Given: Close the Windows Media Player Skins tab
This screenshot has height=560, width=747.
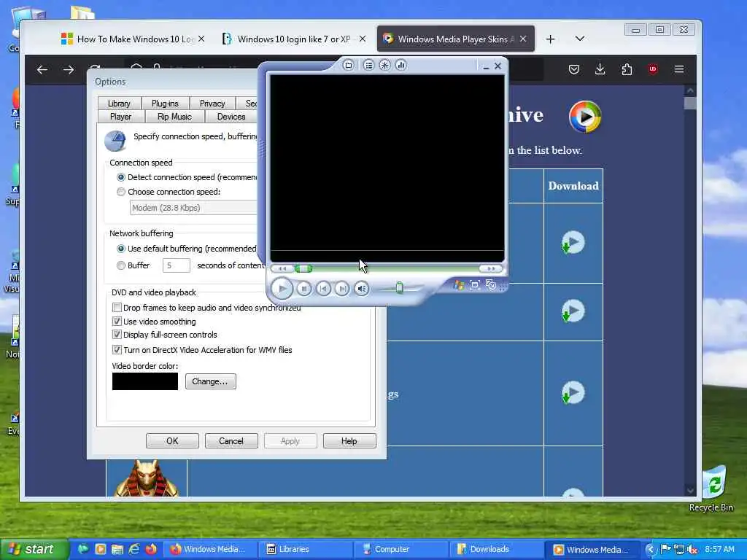Looking at the screenshot, I should click(x=523, y=39).
